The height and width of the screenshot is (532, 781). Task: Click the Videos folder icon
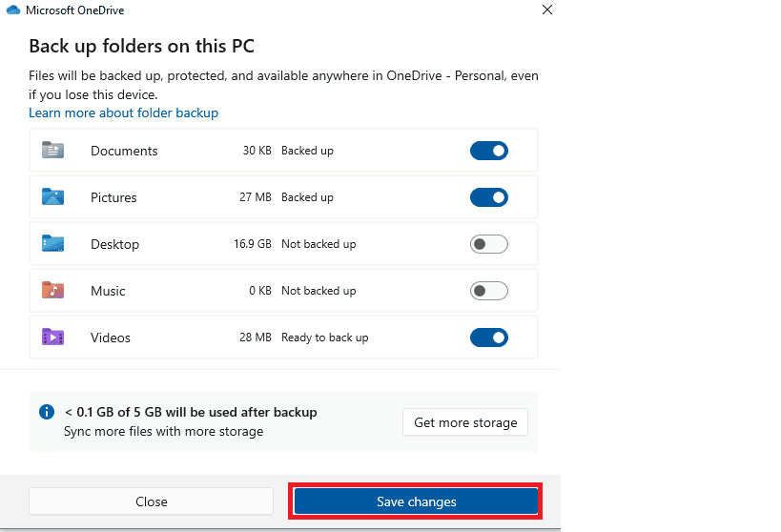pos(52,337)
